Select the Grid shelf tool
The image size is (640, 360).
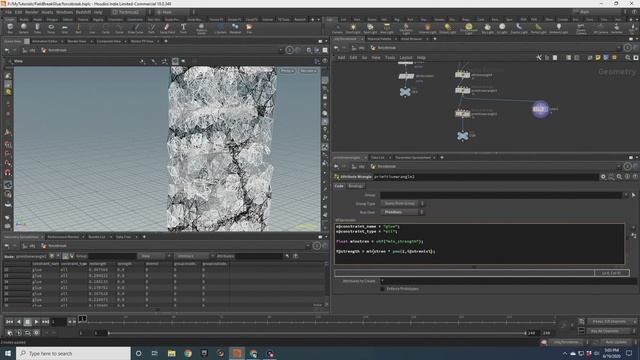[64, 28]
